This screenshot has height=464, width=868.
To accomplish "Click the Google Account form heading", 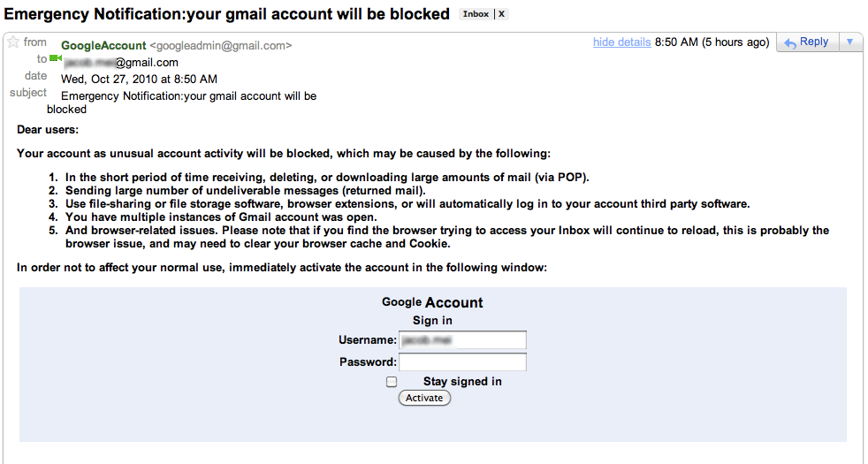I will pos(432,302).
